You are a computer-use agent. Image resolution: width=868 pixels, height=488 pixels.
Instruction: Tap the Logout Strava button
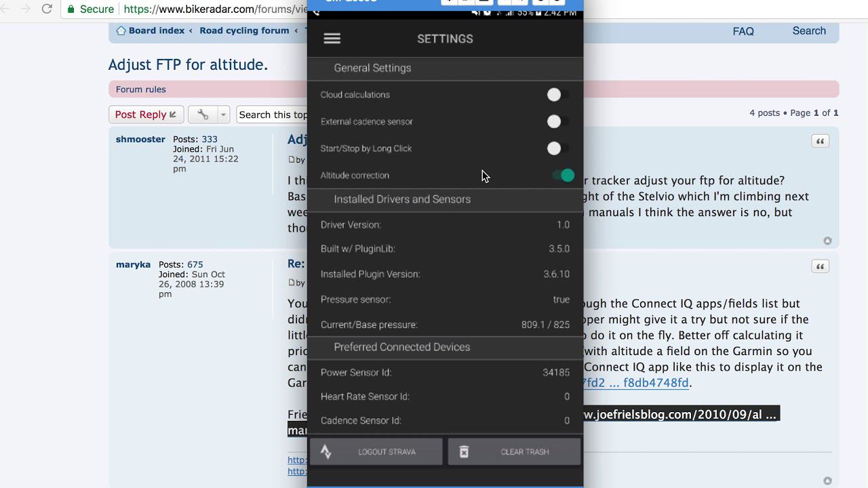point(376,452)
